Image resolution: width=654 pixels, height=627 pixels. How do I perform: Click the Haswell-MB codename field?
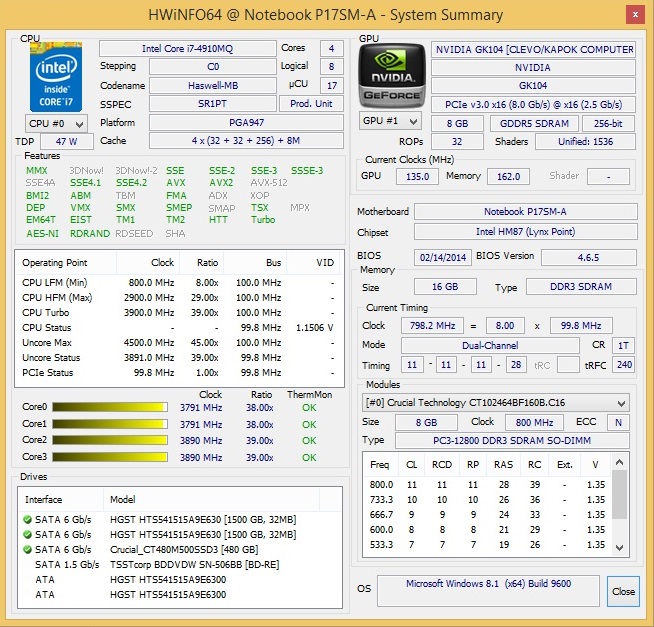click(213, 86)
